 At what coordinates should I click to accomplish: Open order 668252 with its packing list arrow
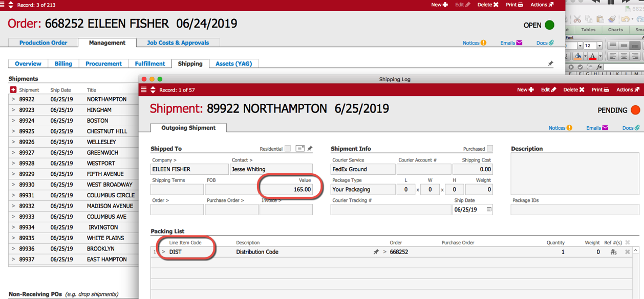pyautogui.click(x=385, y=252)
